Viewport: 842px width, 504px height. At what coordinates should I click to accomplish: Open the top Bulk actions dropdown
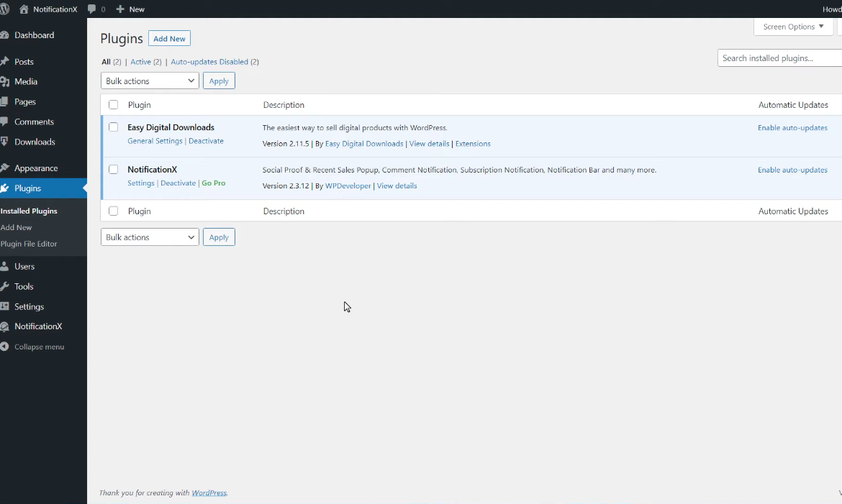pyautogui.click(x=150, y=81)
